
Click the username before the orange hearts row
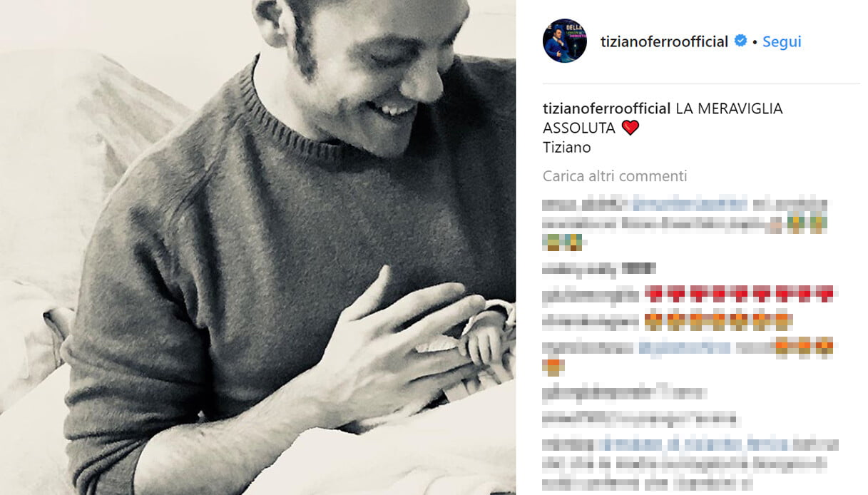591,321
